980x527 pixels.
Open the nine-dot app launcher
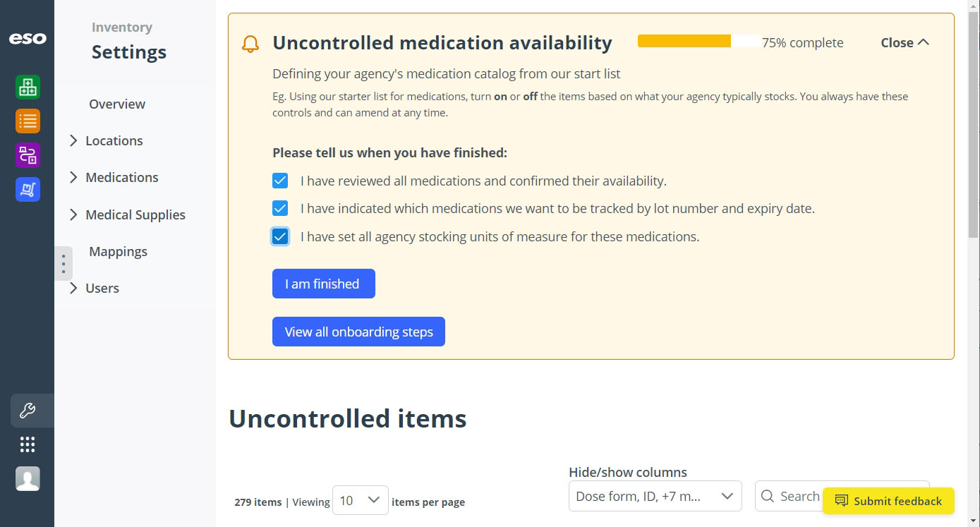point(28,444)
